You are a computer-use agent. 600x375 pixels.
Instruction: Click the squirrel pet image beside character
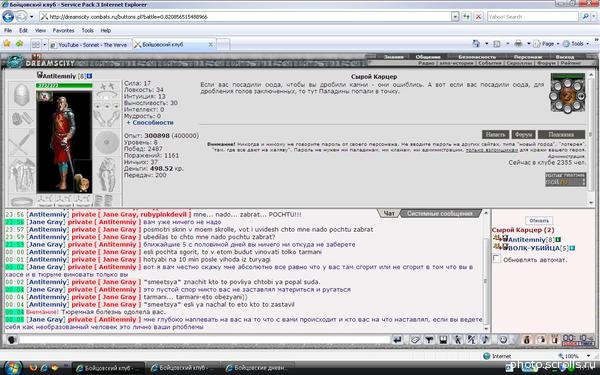(x=83, y=182)
